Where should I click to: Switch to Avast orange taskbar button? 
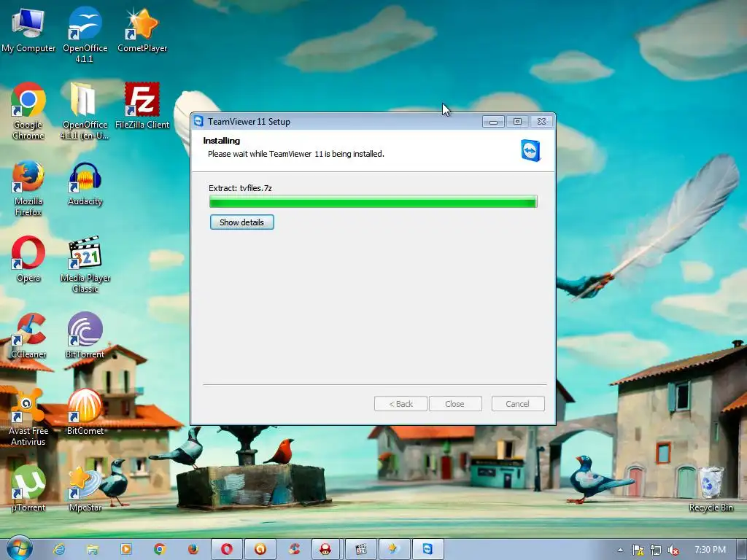260,550
